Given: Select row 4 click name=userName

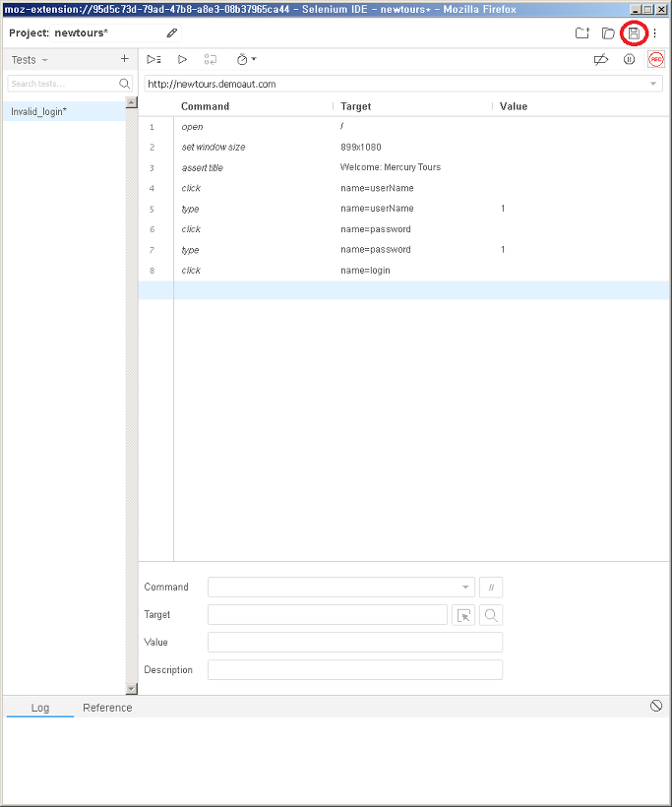Looking at the screenshot, I should tap(404, 188).
